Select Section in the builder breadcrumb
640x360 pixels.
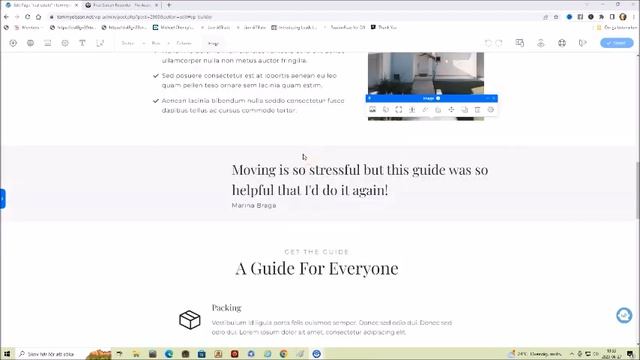pos(128,43)
